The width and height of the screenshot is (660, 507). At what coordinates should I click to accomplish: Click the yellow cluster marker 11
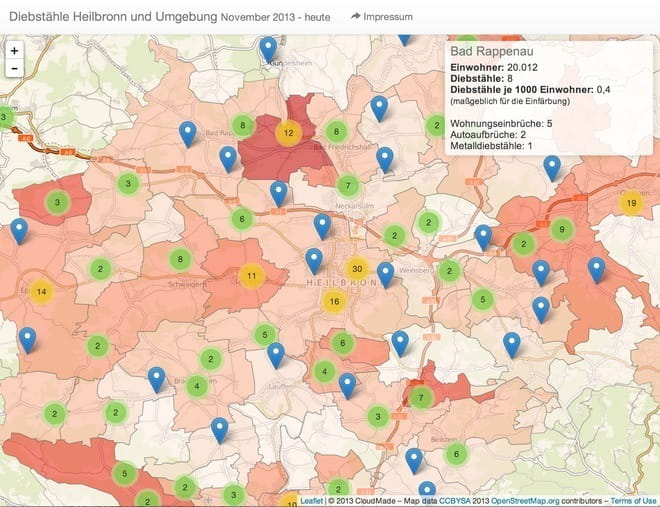(251, 276)
